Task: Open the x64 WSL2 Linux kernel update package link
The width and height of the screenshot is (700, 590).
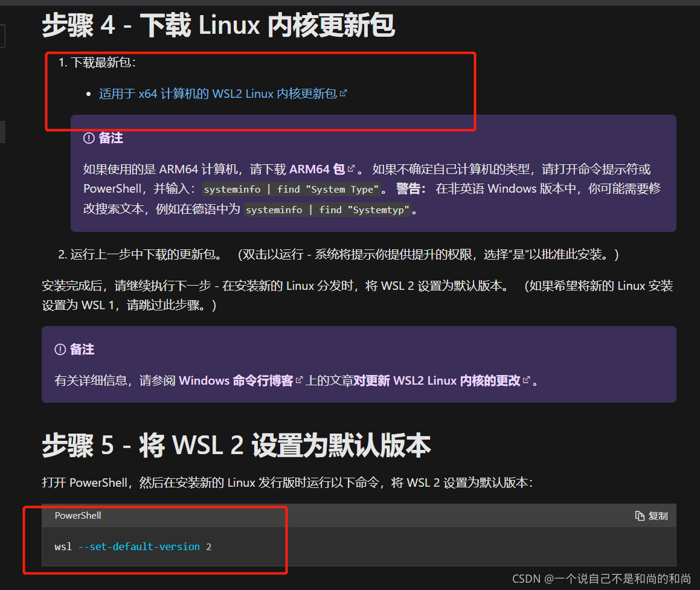Action: coord(218,94)
